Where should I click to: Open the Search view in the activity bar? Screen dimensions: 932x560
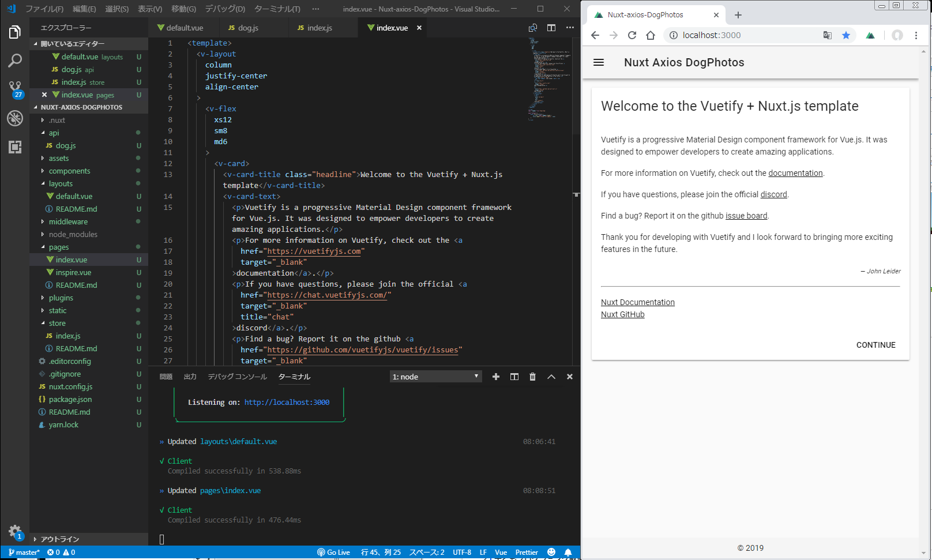[x=15, y=60]
